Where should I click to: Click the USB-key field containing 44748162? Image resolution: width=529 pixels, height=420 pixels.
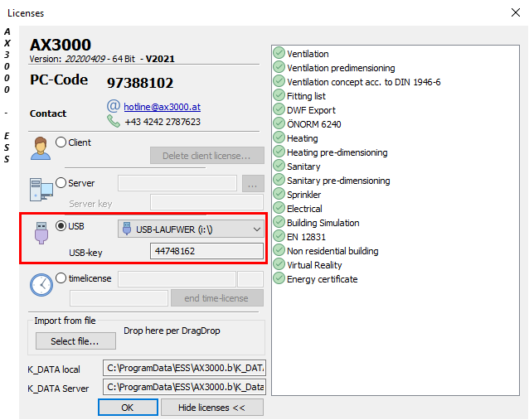[206, 251]
